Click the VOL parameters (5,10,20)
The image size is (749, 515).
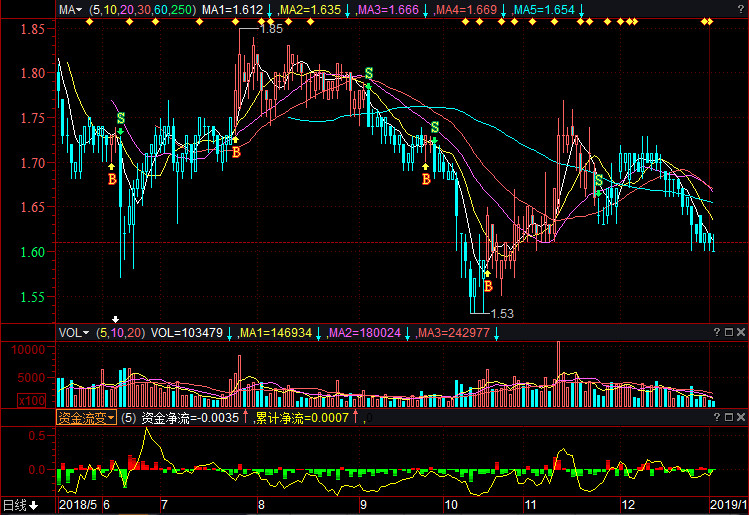click(120, 333)
